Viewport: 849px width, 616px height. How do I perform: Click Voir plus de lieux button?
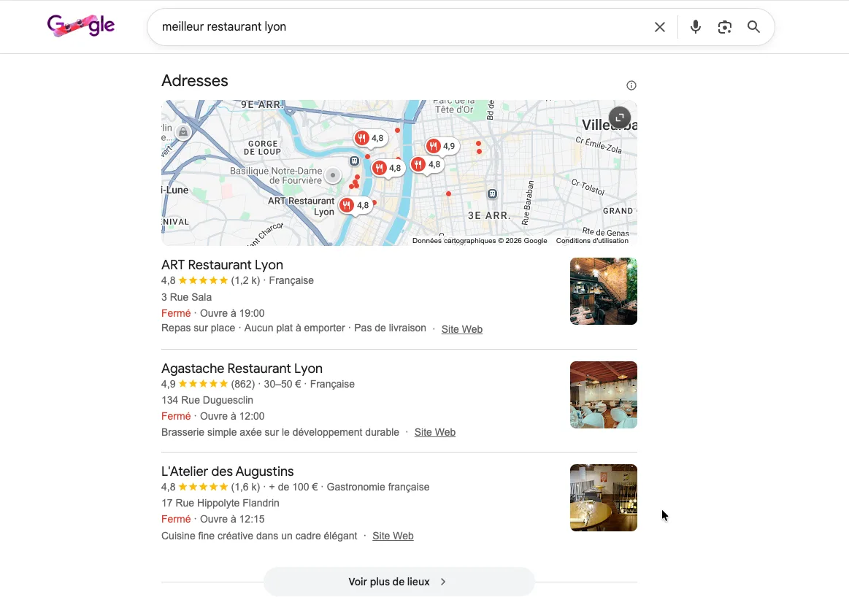[x=399, y=582]
